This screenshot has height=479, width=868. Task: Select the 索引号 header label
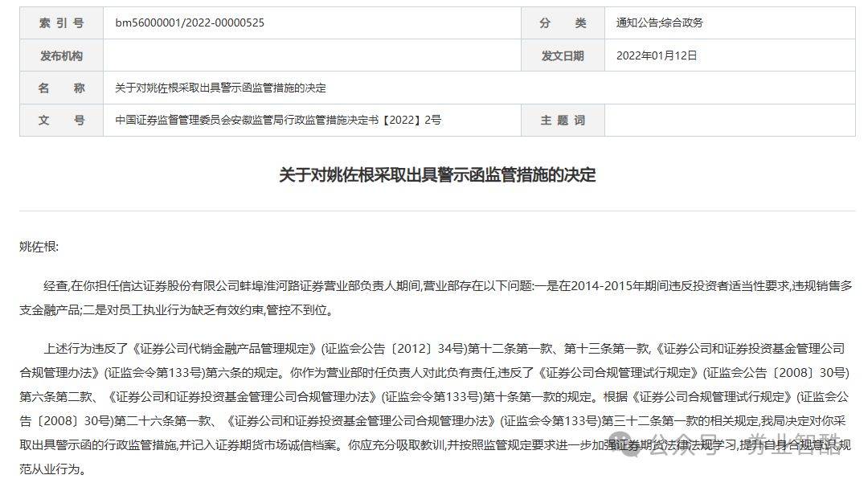(x=61, y=23)
